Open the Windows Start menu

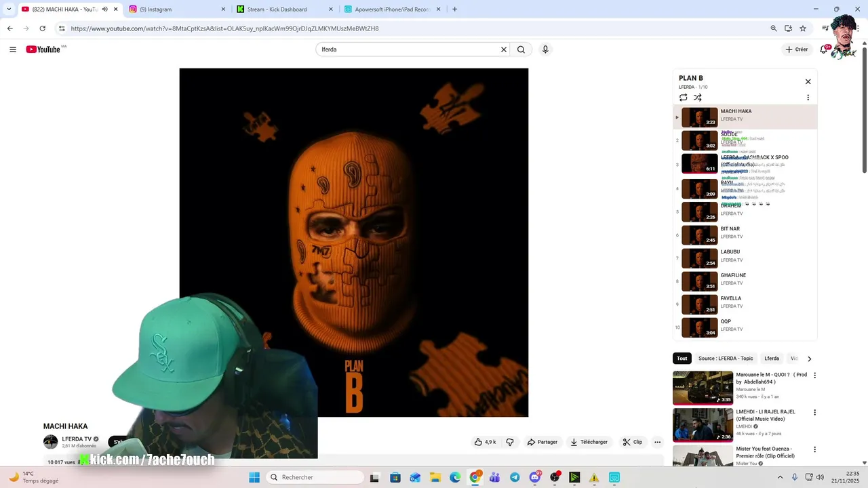click(x=254, y=477)
